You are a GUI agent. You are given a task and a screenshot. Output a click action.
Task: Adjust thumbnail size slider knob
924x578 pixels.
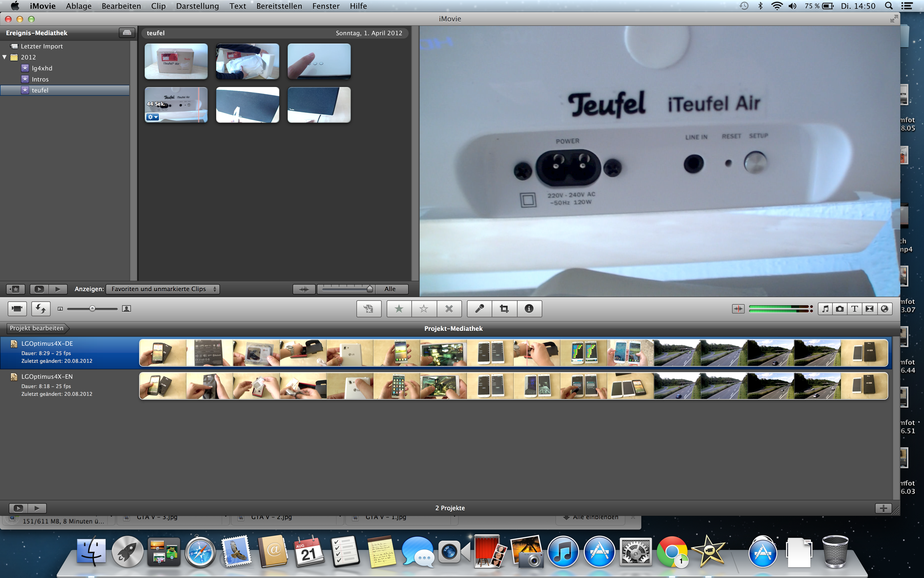click(92, 309)
